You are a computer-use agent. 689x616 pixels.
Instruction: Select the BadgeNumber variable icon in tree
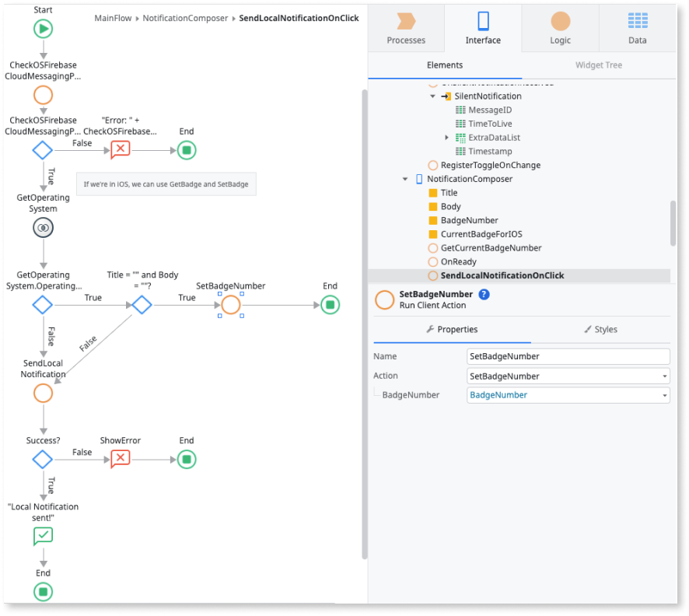432,220
